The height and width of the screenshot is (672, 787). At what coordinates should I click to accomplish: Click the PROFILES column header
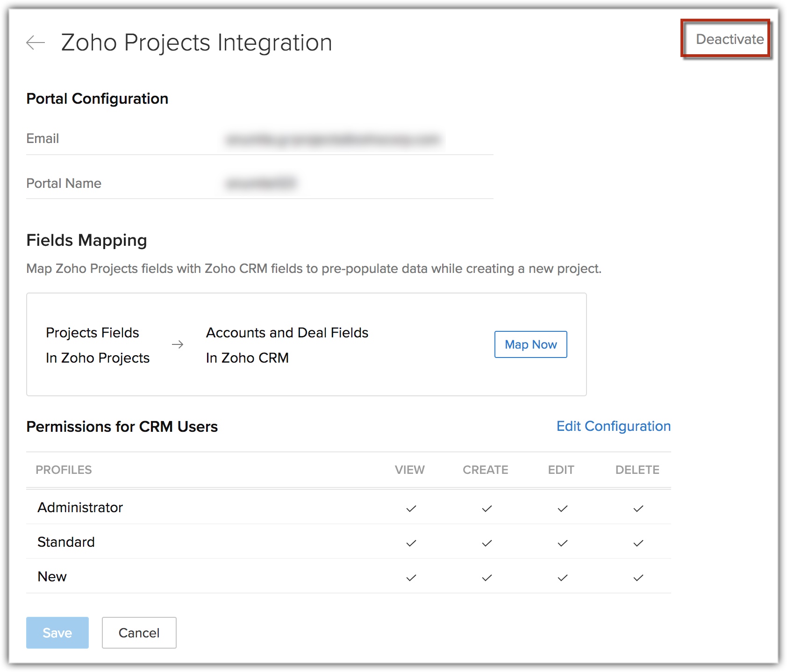pos(64,470)
